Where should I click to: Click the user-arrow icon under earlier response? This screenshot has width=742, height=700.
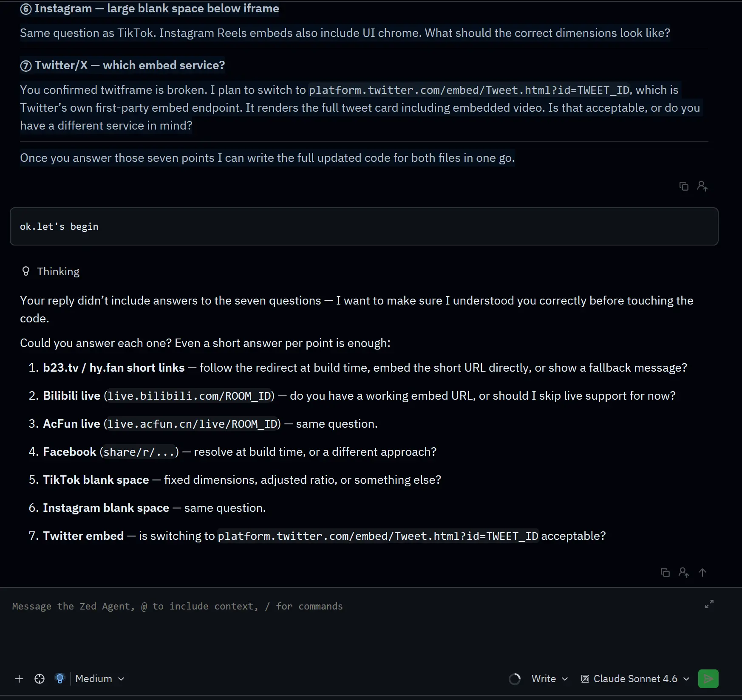(x=702, y=186)
